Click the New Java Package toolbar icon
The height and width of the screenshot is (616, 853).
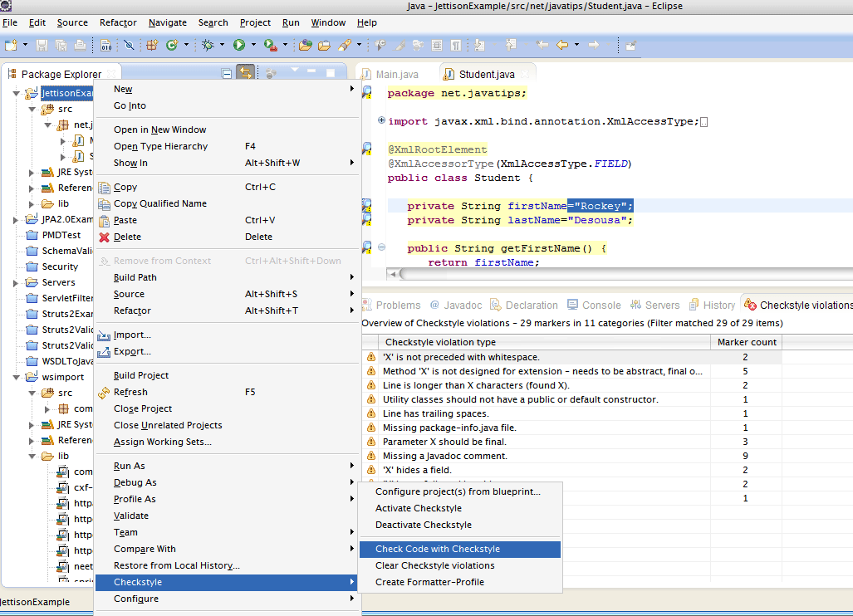(x=152, y=45)
